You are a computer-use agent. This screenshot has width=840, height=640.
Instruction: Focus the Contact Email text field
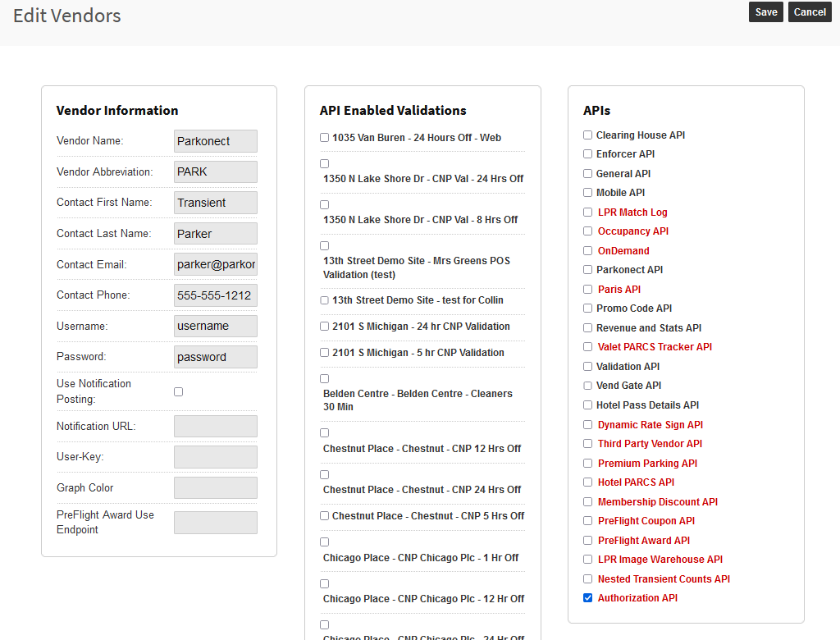216,265
